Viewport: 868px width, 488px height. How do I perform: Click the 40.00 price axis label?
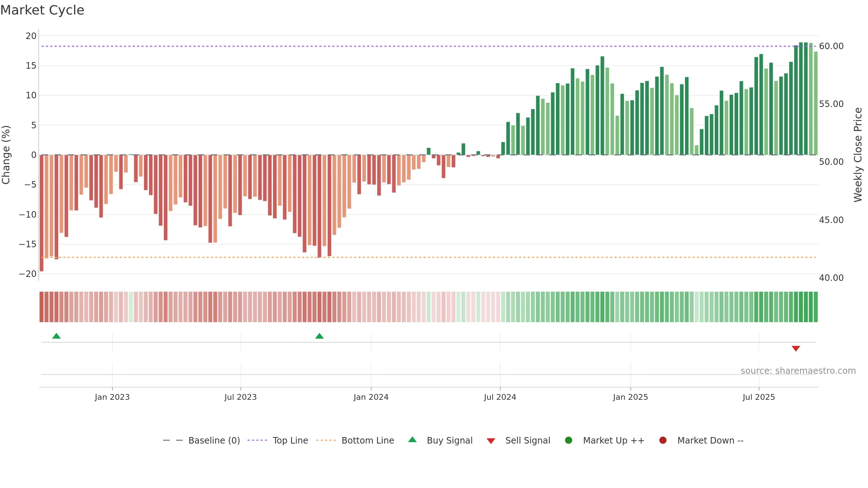pos(831,278)
